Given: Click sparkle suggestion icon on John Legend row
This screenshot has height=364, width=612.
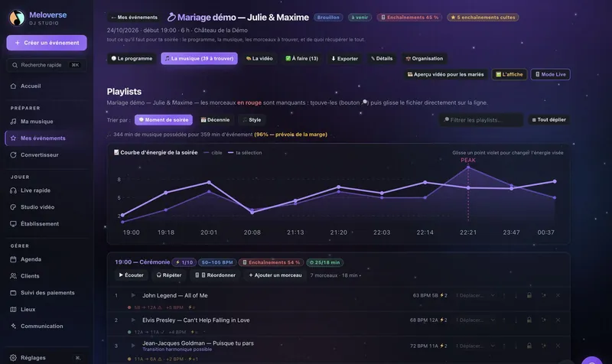Looking at the screenshot, I should 544,295.
